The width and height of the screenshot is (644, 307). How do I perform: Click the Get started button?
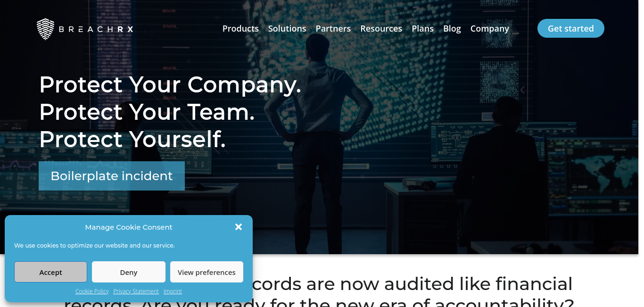(x=571, y=28)
